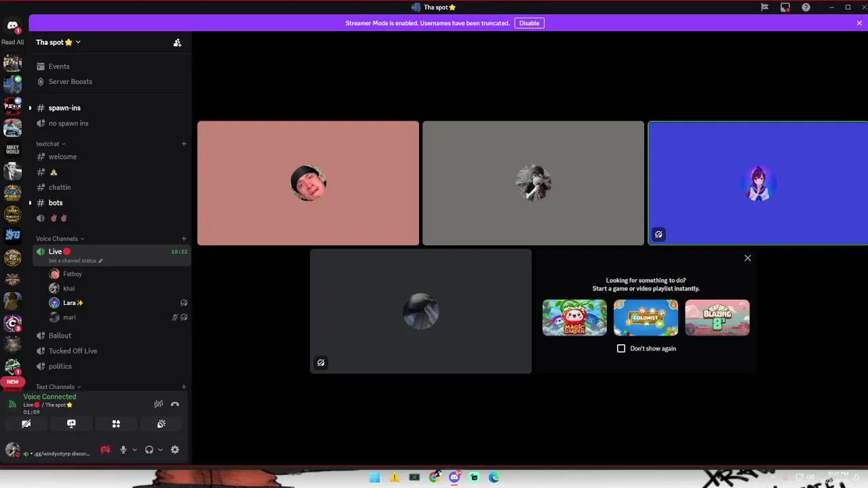This screenshot has width=868, height=488.
Task: Click the Read All button
Action: pos(12,42)
